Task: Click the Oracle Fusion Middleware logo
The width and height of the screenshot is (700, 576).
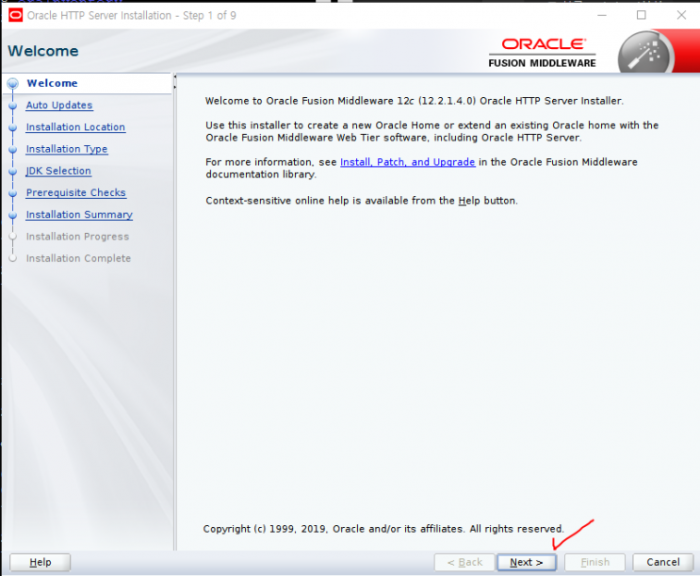Action: click(x=542, y=53)
